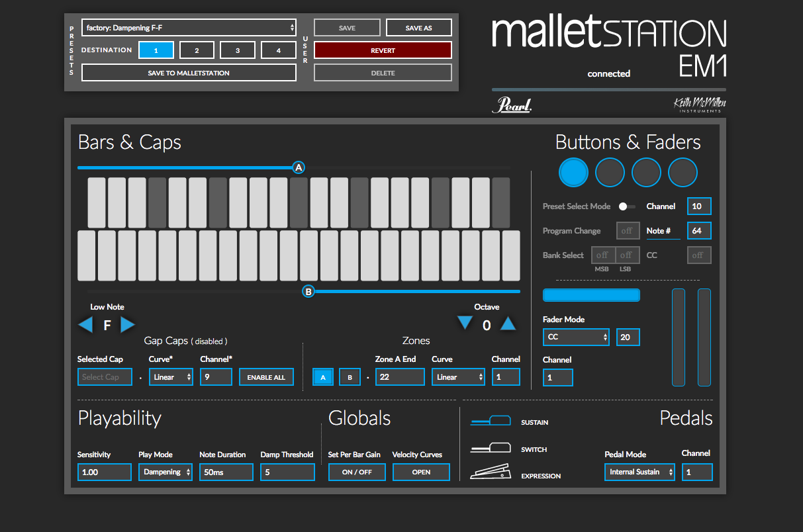
Task: Toggle the Preset Select Mode switch
Action: 626,206
